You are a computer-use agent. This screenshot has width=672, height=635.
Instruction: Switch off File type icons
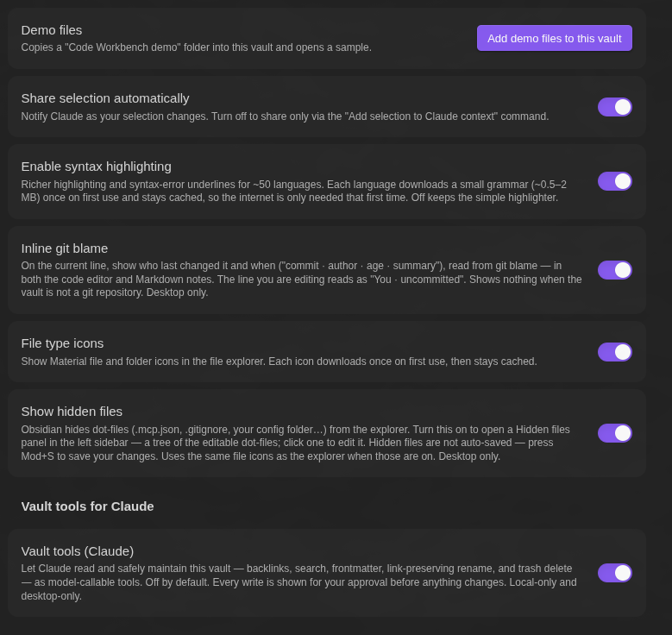coord(614,352)
